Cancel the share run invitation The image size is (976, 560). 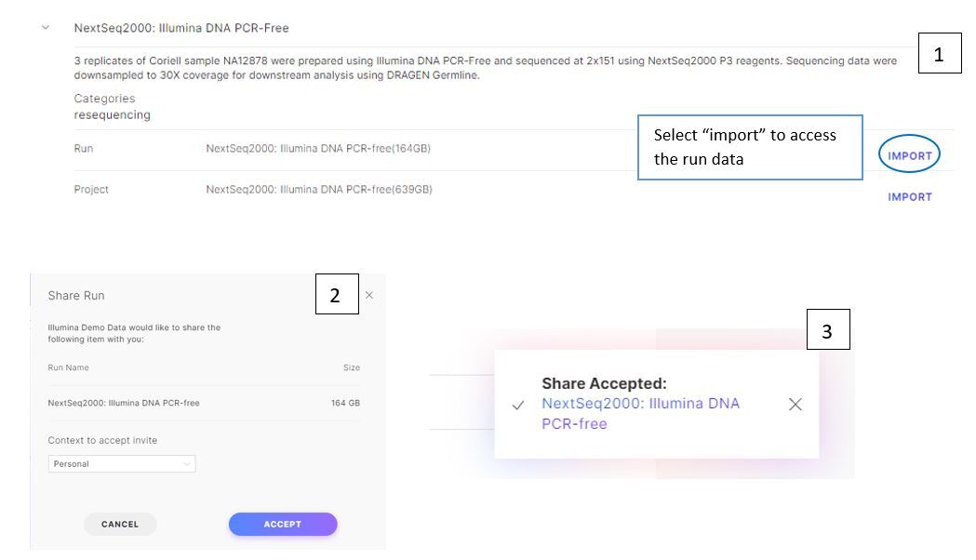[120, 524]
